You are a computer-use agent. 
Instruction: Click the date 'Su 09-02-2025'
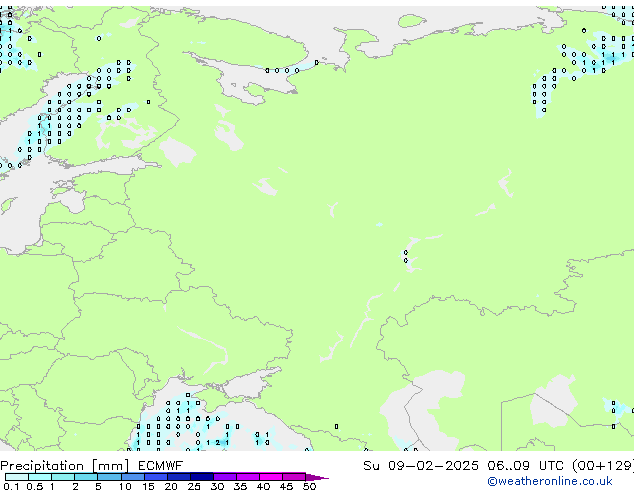pos(421,466)
